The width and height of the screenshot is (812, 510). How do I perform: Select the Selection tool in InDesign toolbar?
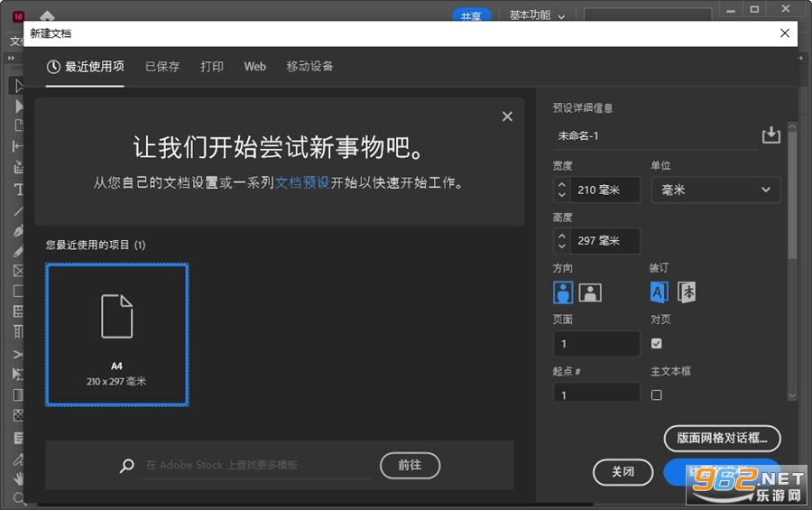tap(19, 86)
